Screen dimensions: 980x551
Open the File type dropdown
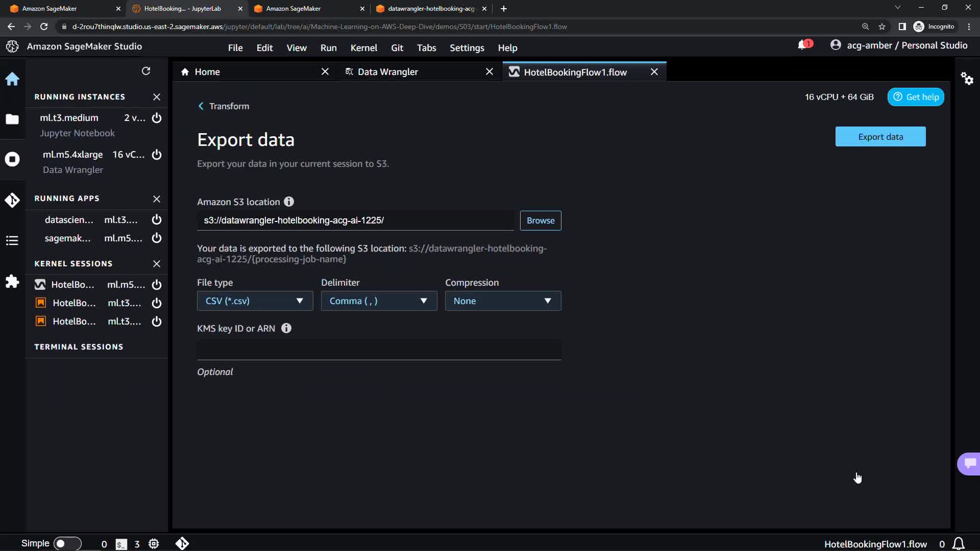255,301
